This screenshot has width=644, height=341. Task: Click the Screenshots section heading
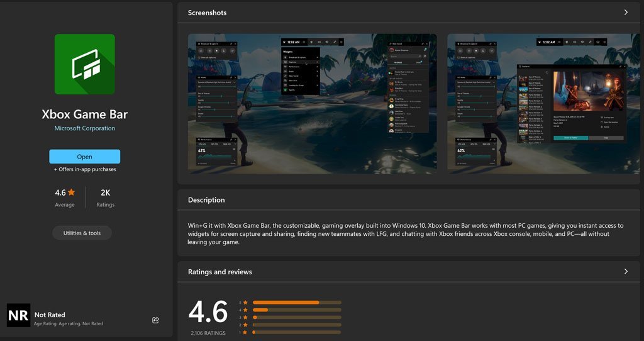click(x=207, y=13)
